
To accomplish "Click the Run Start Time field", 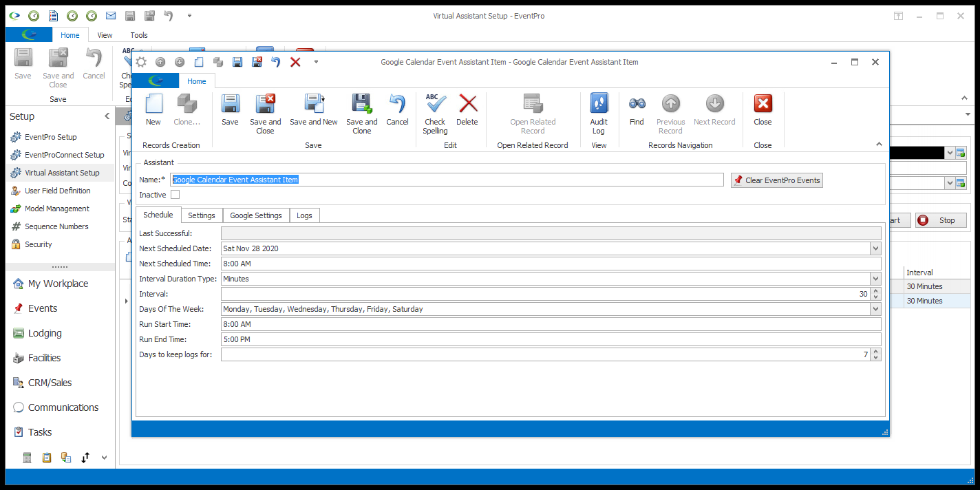I will coord(551,324).
